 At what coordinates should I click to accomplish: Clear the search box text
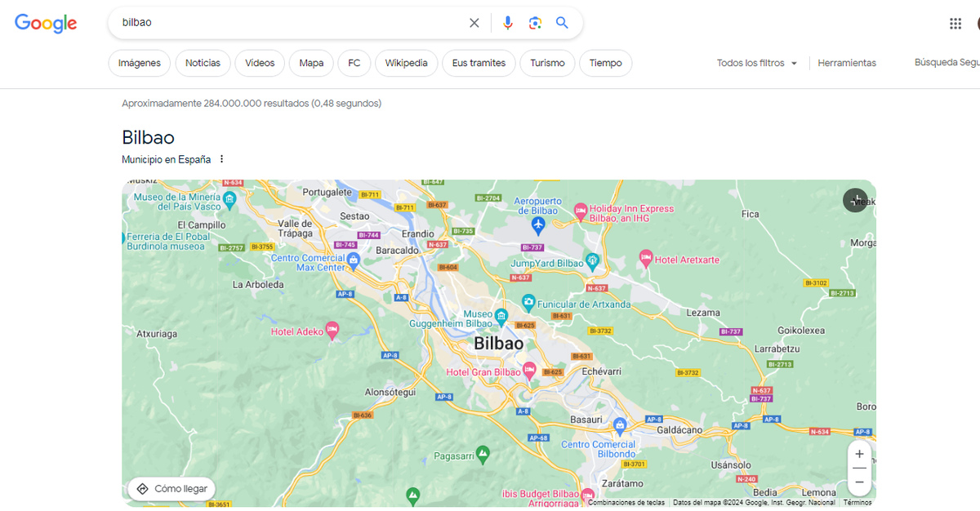[x=474, y=23]
